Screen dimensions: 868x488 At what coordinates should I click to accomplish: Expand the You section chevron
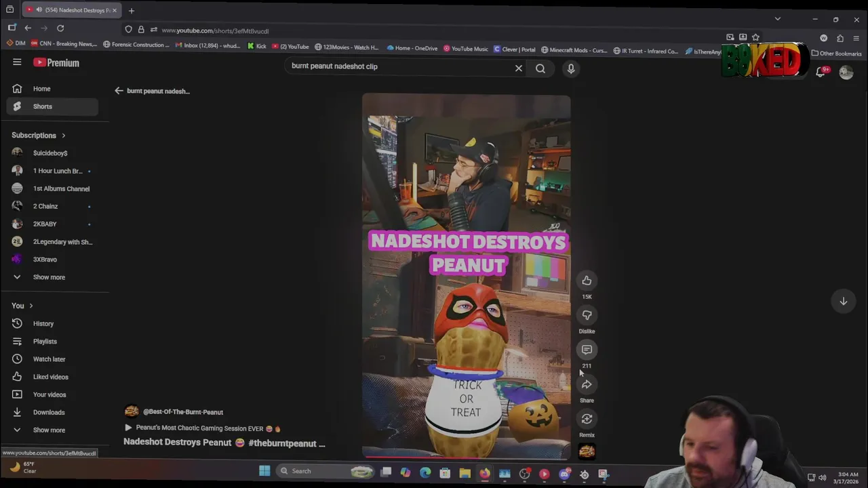pyautogui.click(x=31, y=306)
